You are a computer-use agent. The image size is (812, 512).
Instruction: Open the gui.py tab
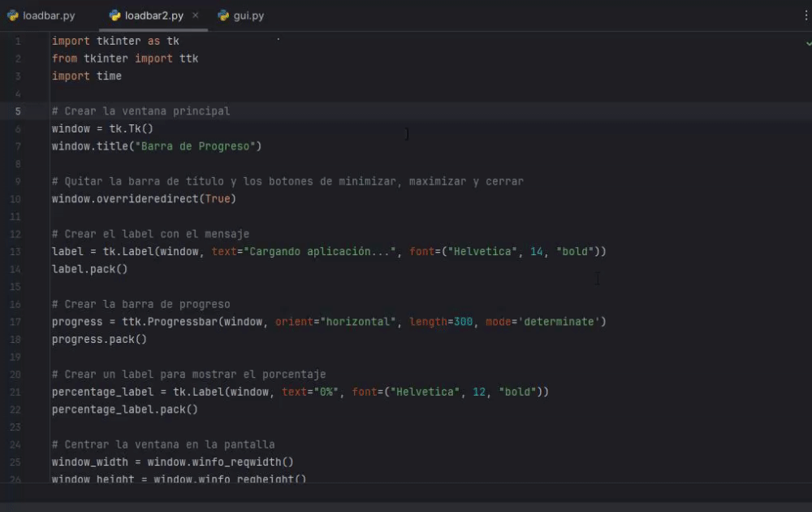(x=241, y=15)
